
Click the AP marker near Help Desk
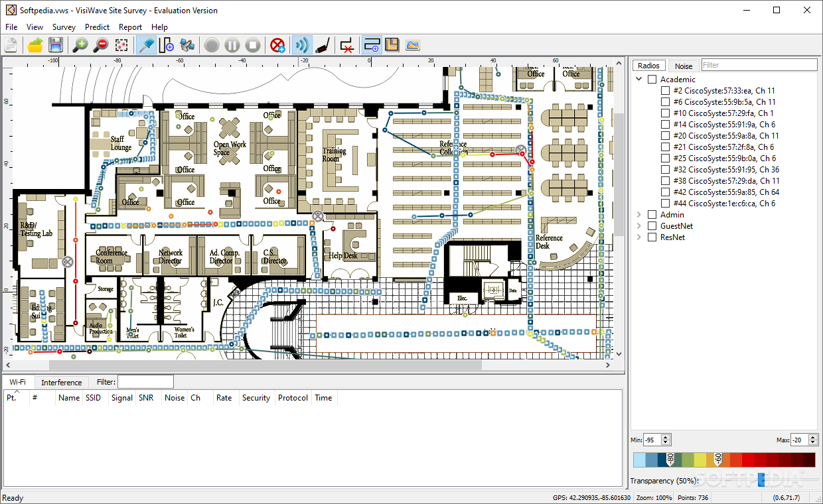(318, 216)
